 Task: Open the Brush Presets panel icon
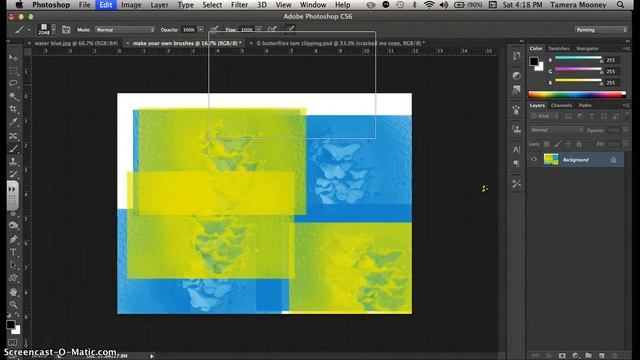(516, 110)
